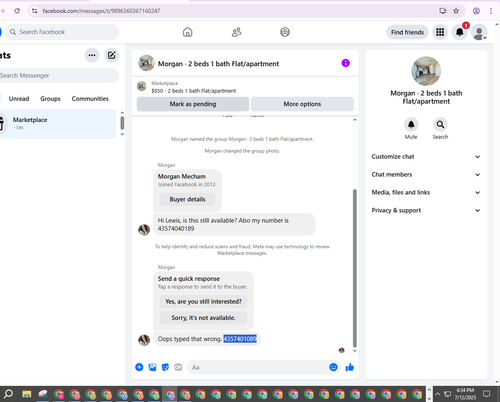Focus the Search Messenger field
This screenshot has height=402, width=500.
[x=58, y=76]
